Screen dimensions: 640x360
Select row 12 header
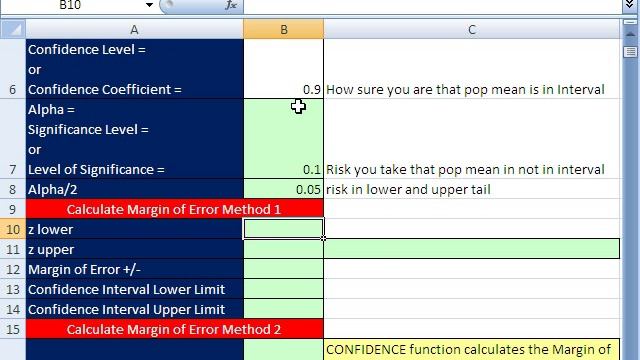13,269
